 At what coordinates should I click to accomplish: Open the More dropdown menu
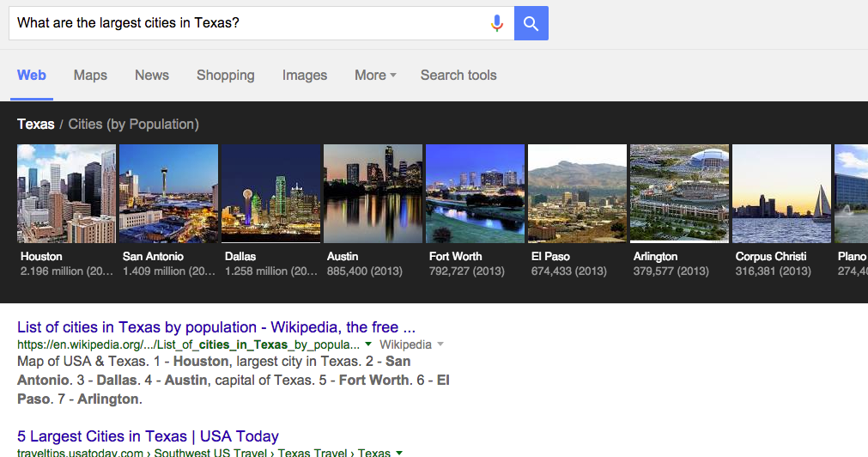click(x=375, y=76)
